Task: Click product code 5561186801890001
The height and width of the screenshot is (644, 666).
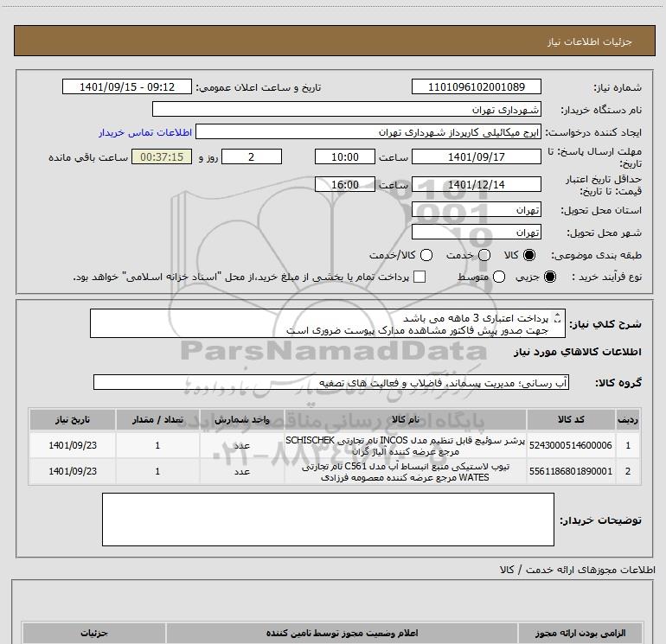Action: click(571, 471)
